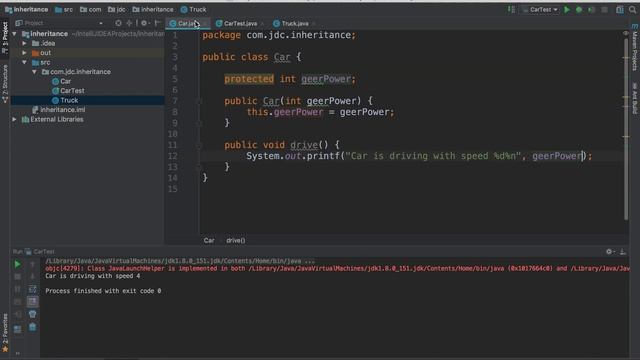Place cursor on the protected keyword at line 5

point(249,79)
